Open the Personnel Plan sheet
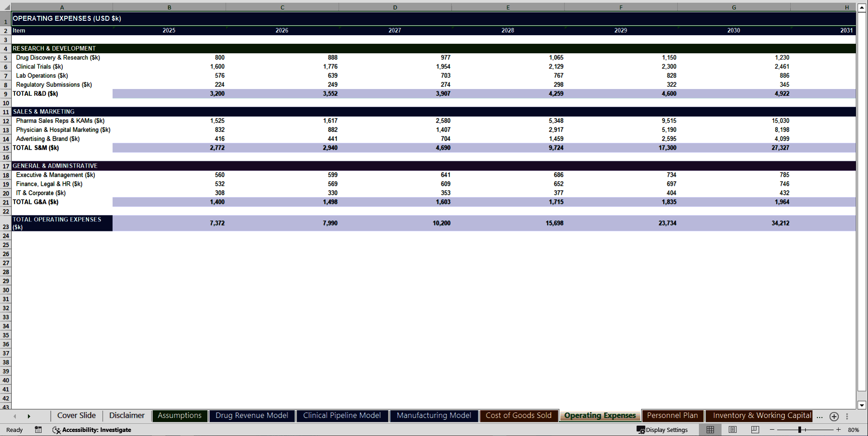The image size is (868, 436). tap(672, 415)
